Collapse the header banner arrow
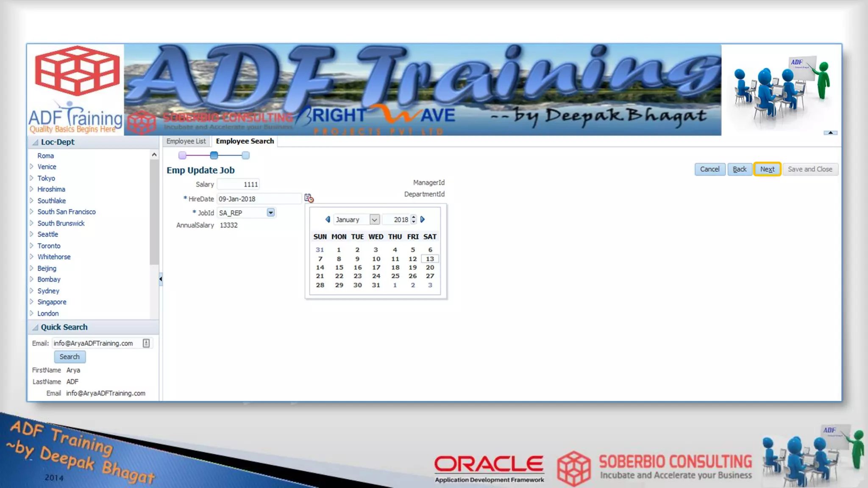 tap(830, 133)
